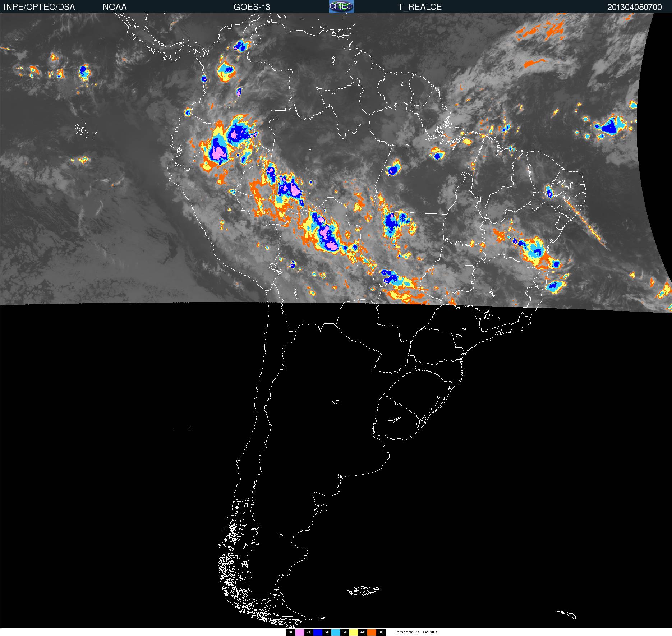Click the -30 legend value
The width and height of the screenshot is (672, 636).
point(380,632)
